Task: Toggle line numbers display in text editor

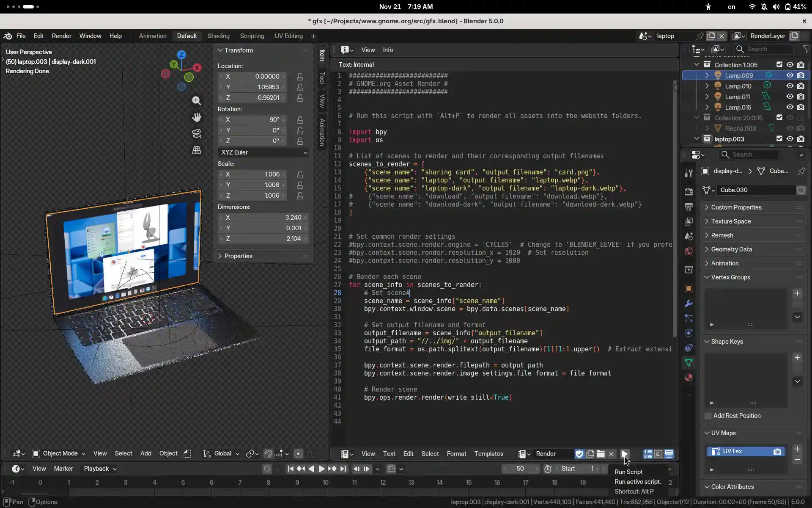Action: click(x=648, y=454)
